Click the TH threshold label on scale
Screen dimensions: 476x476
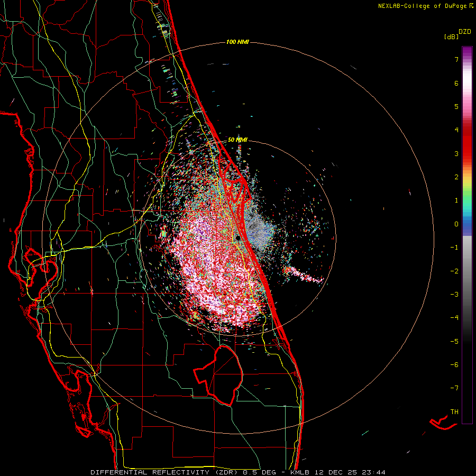point(454,411)
